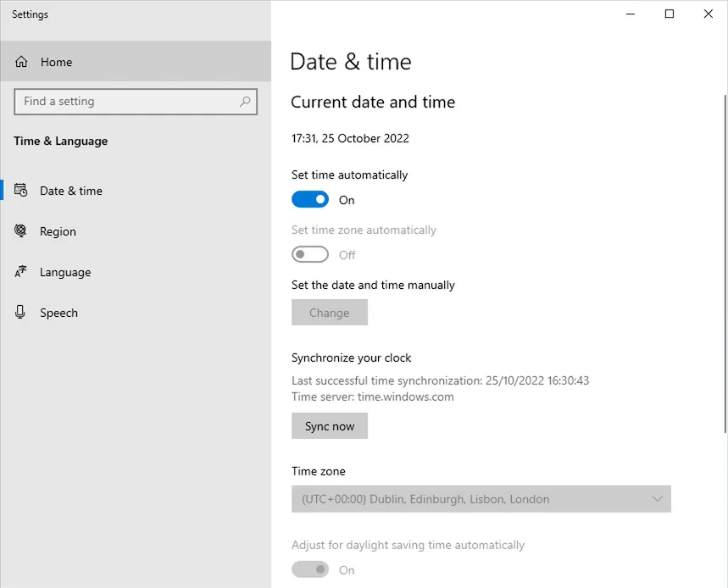Click the Set time automatically label
Screen dimensions: 728x588
coord(350,175)
